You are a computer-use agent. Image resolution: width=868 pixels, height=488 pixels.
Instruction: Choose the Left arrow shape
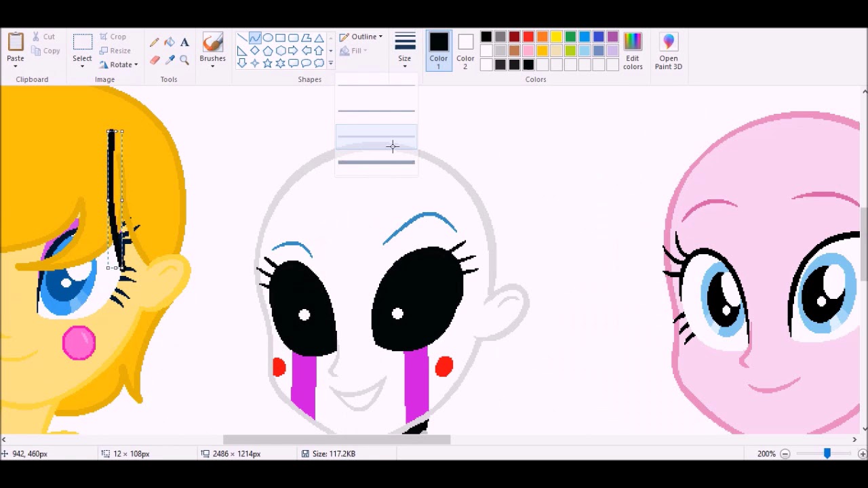tap(307, 51)
